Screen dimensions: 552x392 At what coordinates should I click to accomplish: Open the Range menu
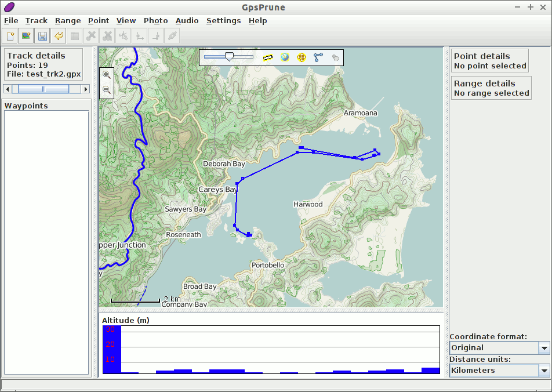(68, 21)
